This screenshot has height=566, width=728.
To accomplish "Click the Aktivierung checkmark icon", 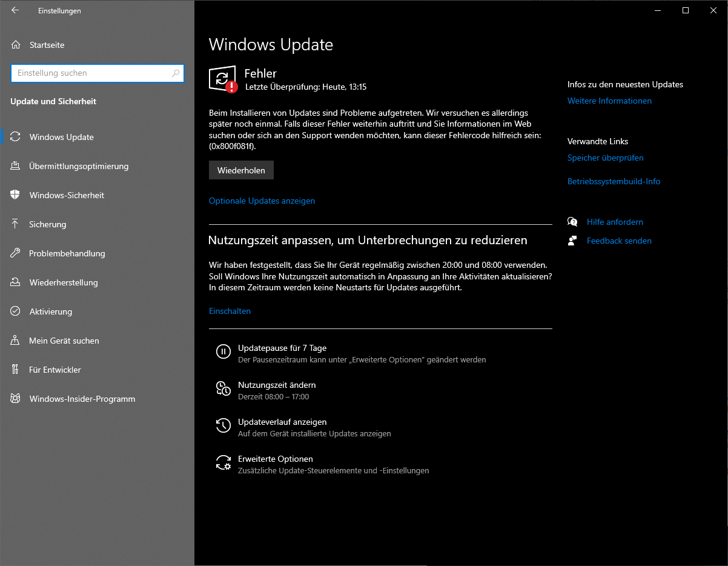I will click(x=16, y=311).
